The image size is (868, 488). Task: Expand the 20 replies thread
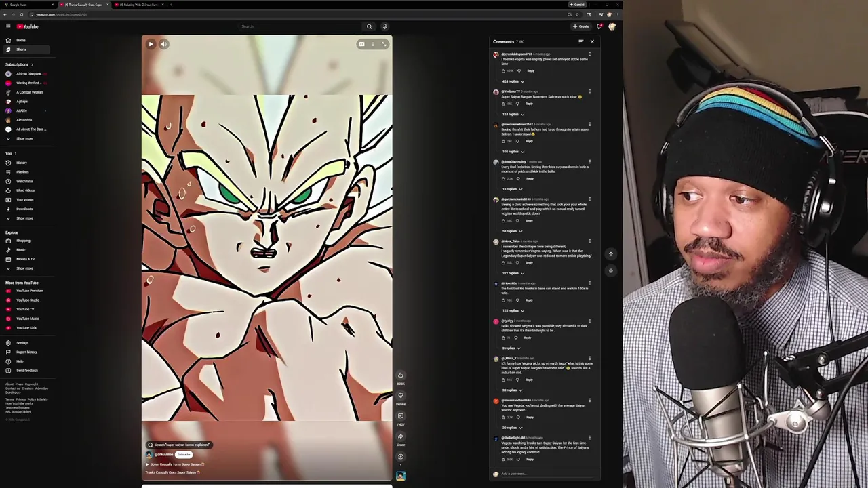[512, 428]
